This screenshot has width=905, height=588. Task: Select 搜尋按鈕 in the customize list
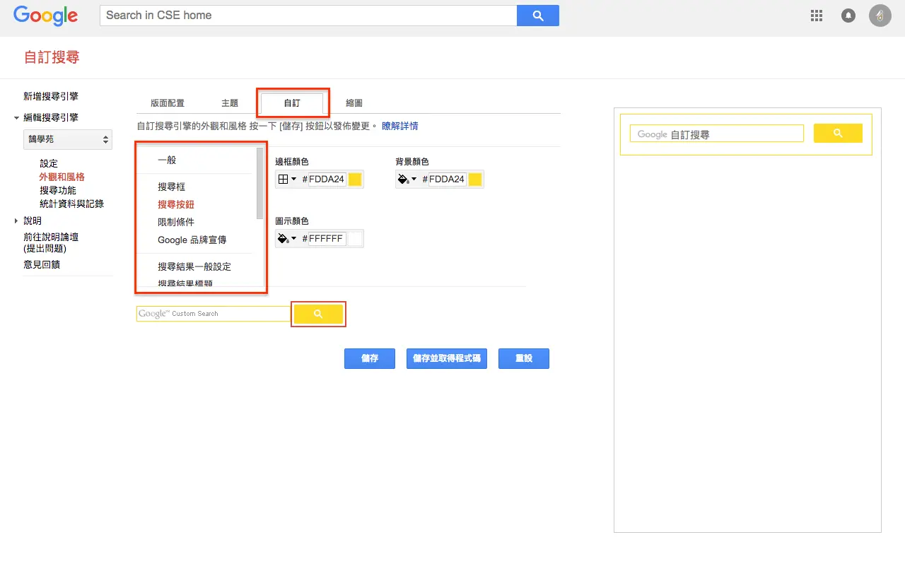[x=176, y=204]
